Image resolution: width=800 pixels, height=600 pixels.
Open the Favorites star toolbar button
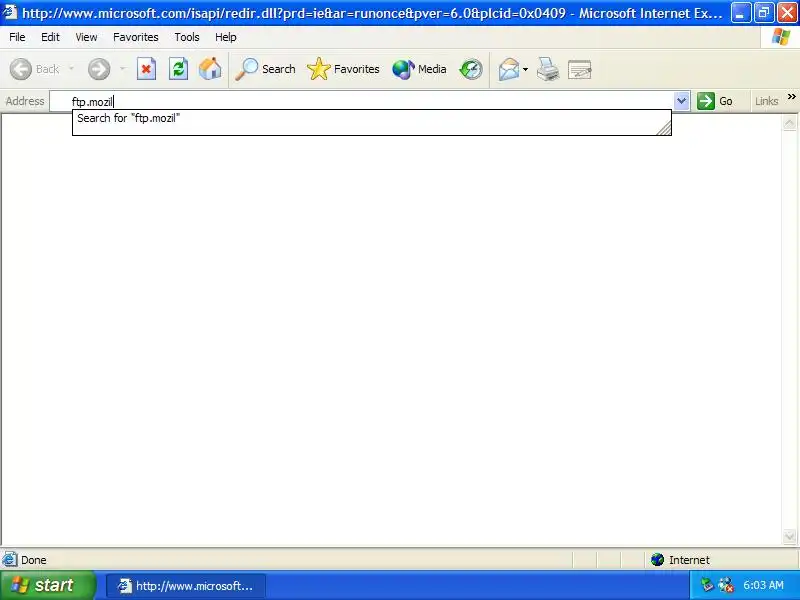click(343, 69)
